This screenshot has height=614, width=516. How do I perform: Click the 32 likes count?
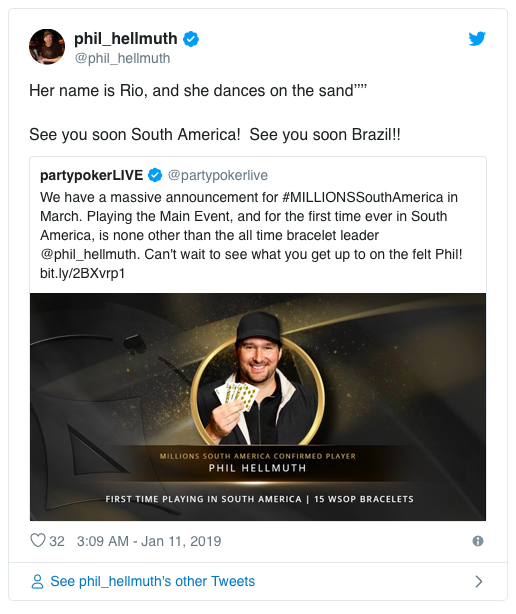click(57, 541)
